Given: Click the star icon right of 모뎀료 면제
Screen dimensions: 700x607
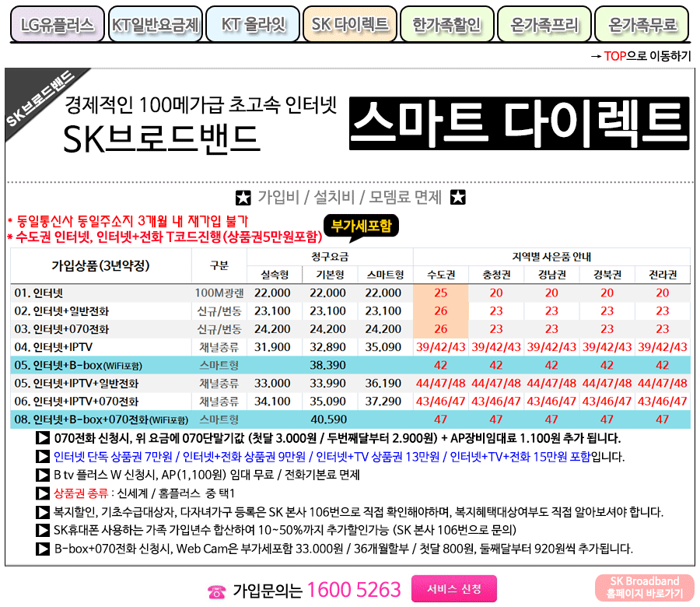Looking at the screenshot, I should [x=458, y=197].
